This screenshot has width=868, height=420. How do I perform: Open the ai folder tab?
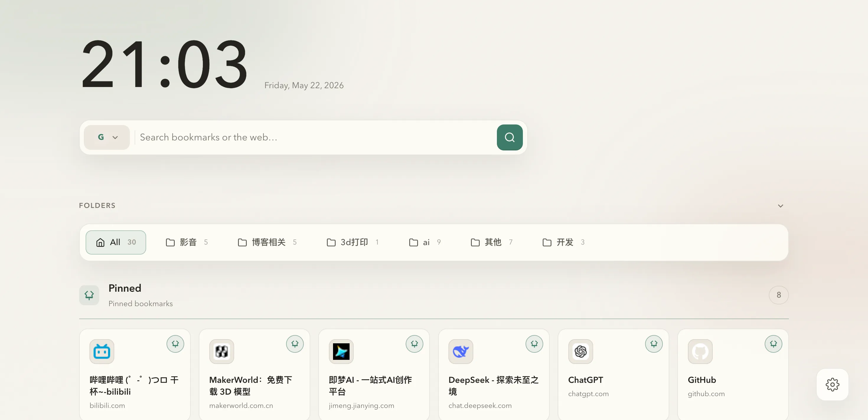tap(425, 242)
